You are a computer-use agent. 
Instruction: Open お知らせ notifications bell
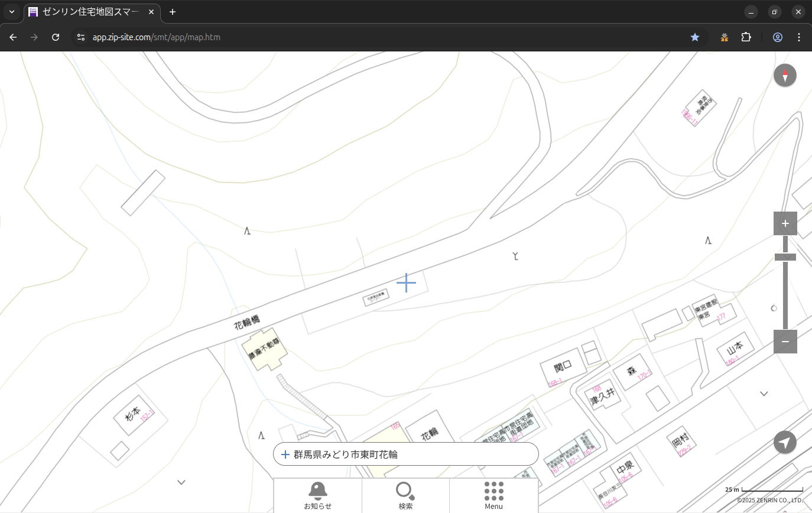point(317,495)
